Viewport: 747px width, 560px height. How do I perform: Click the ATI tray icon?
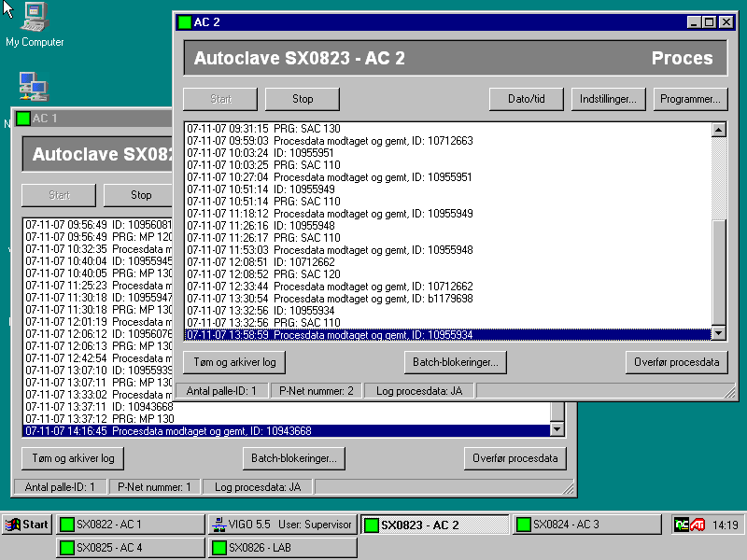[x=698, y=525]
